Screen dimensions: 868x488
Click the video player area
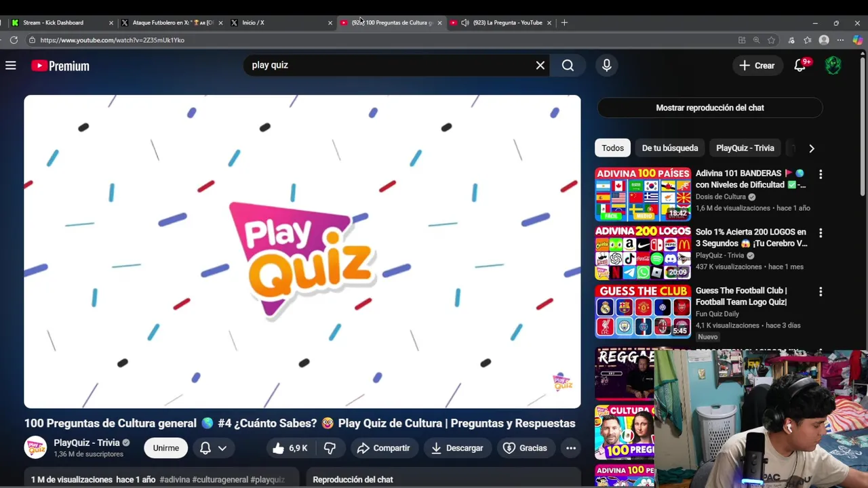[x=302, y=251]
